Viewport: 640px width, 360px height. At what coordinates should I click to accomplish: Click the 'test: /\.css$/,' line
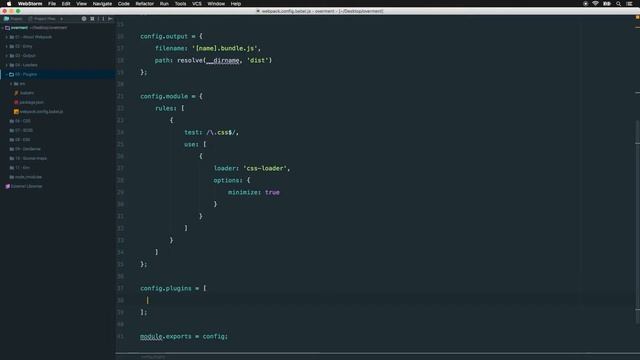211,132
